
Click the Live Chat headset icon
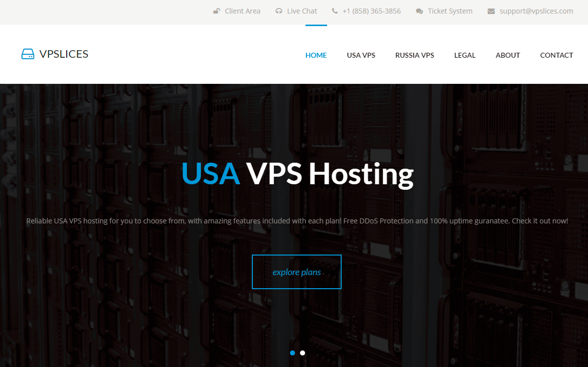(278, 11)
